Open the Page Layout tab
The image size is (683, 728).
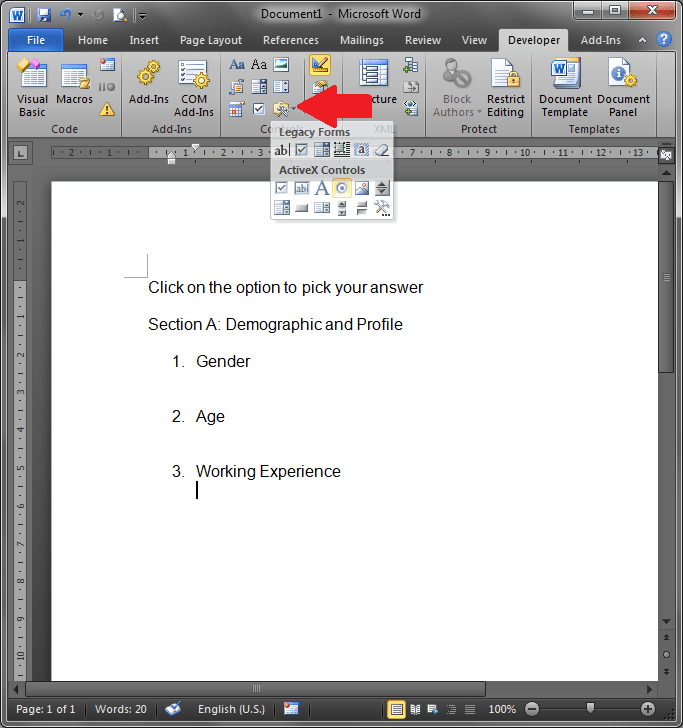click(x=211, y=40)
